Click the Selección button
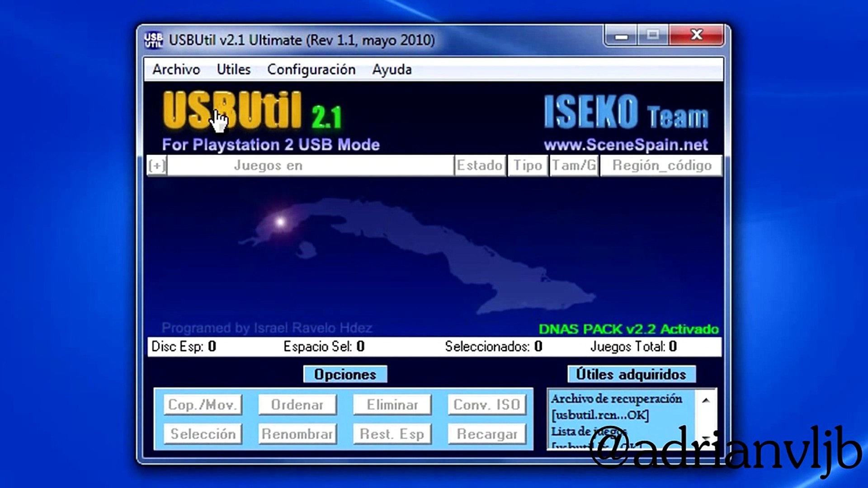This screenshot has height=488, width=868. [203, 434]
